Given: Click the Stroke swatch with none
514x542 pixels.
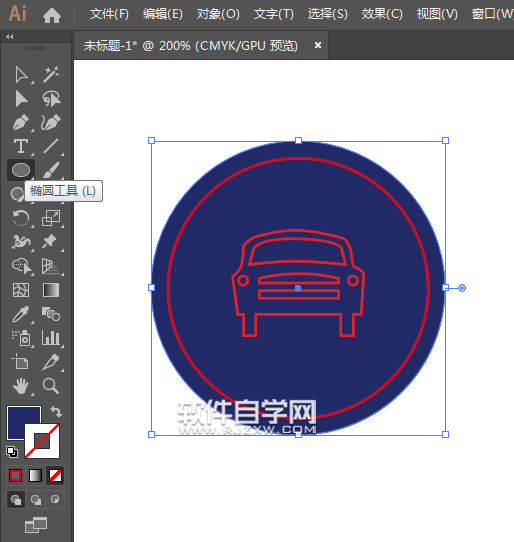Looking at the screenshot, I should pos(42,441).
